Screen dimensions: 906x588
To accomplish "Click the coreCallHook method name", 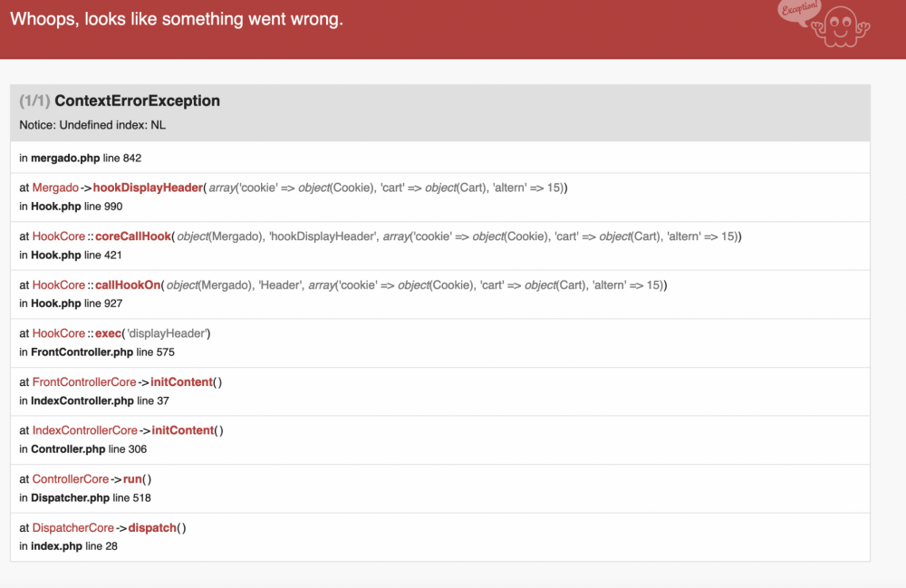I will 133,236.
